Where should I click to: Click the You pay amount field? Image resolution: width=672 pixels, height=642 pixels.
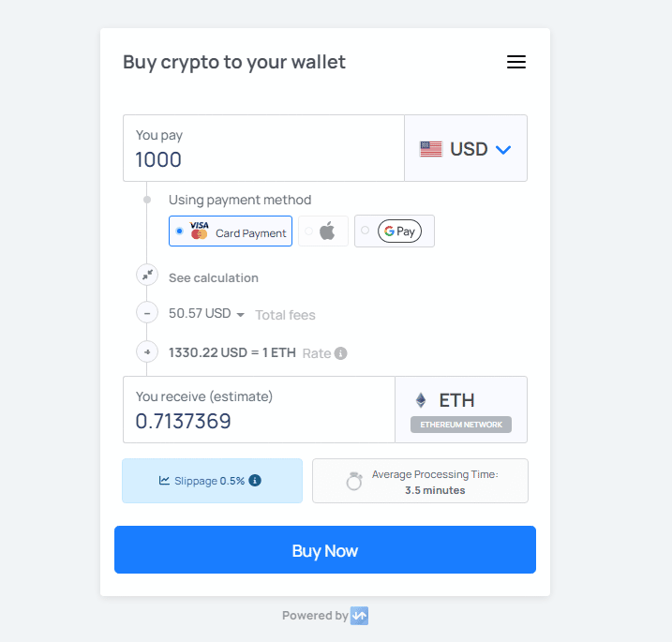coord(263,158)
